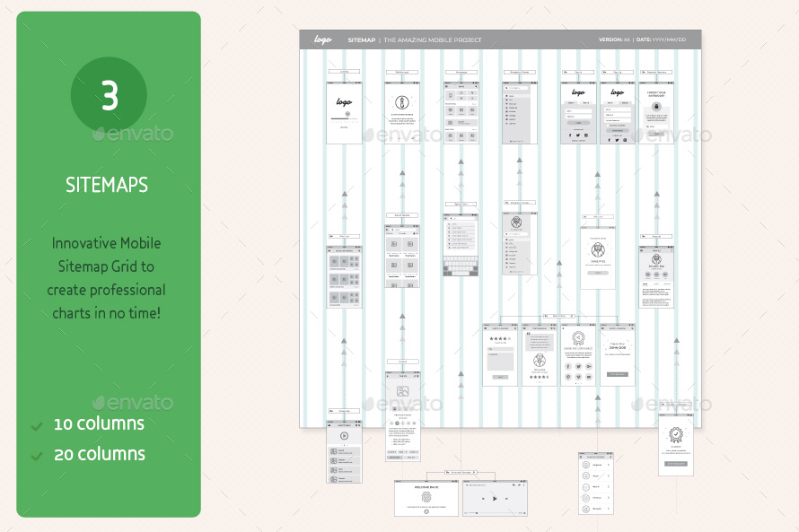This screenshot has width=799, height=532.
Task: Click the padlock icon on the Forgot Password screen
Action: point(656,106)
